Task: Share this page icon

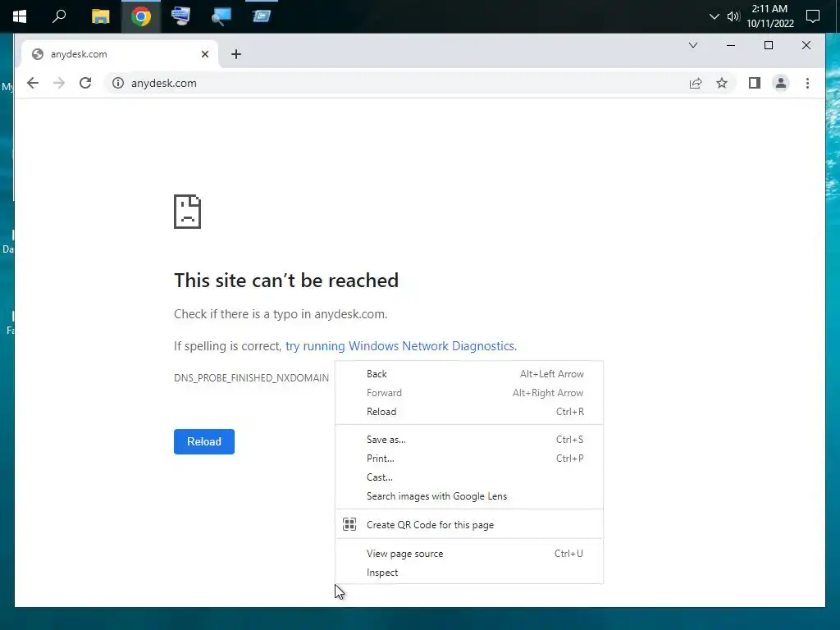Action: (696, 83)
